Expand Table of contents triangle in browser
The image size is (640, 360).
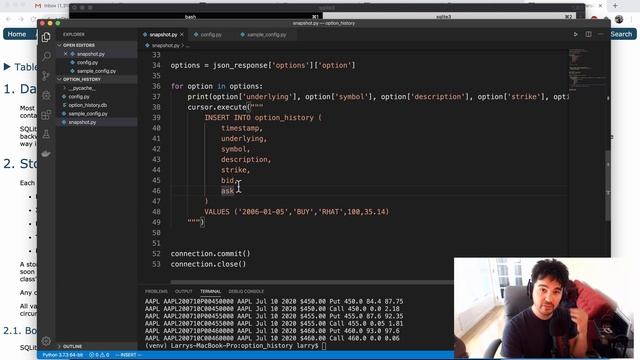7,67
